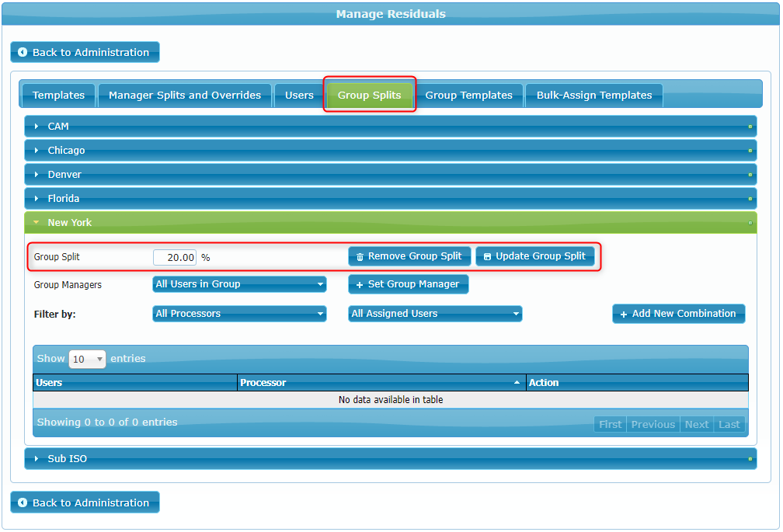Open the Show entries count dropdown
The image size is (783, 532).
tap(87, 360)
